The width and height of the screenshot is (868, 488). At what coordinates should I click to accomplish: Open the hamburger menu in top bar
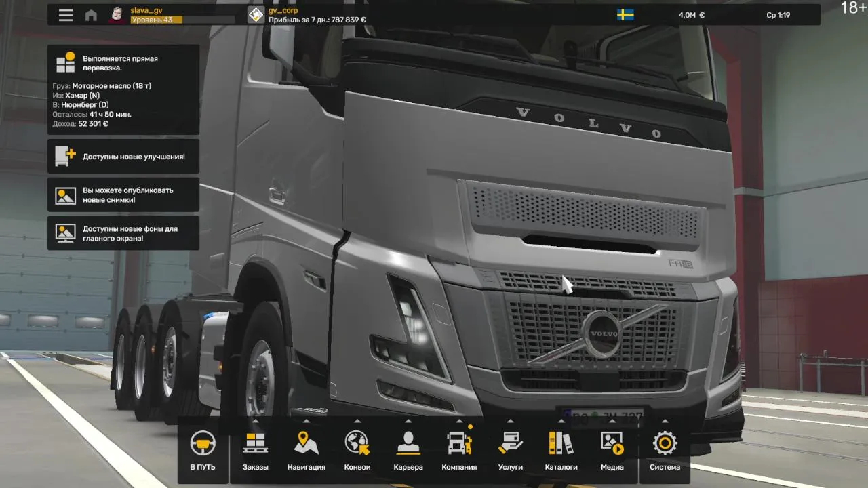(66, 15)
